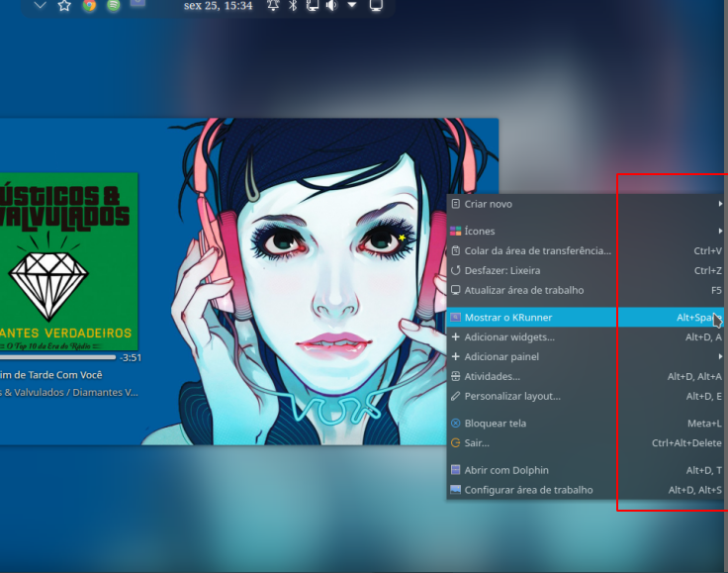Choose Colar da área de transferência

(x=585, y=250)
